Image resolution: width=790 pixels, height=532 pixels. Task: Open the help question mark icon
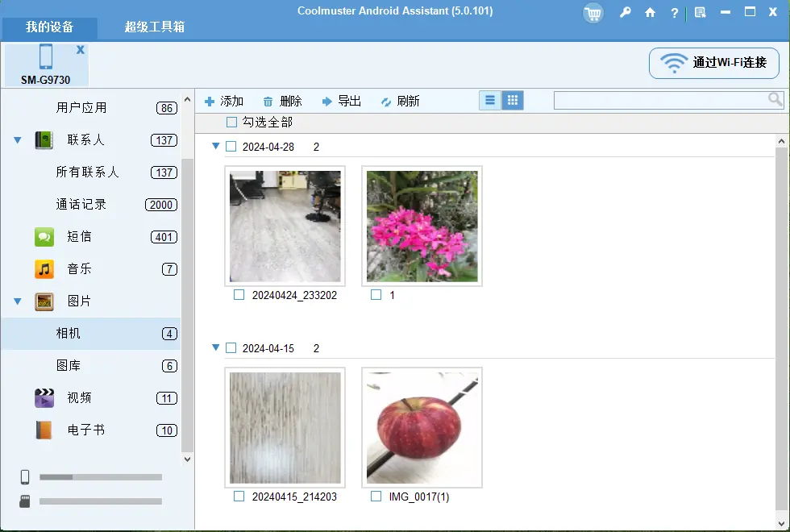tap(674, 13)
